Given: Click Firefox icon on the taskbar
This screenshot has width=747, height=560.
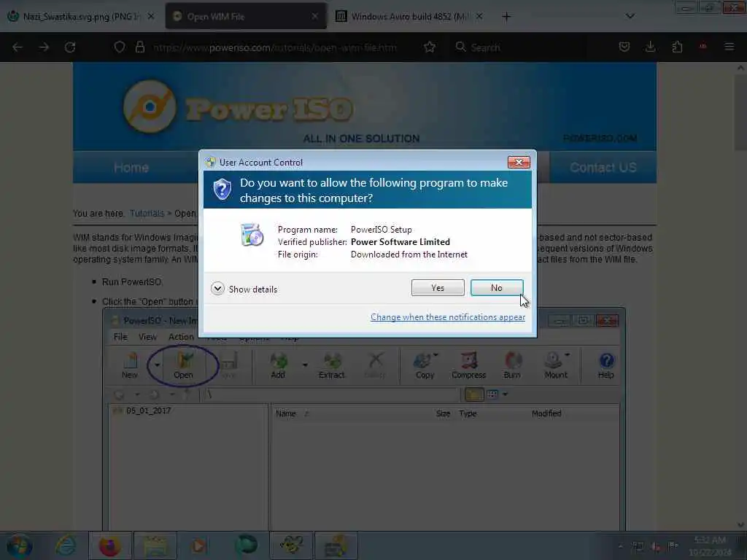Looking at the screenshot, I should click(x=109, y=545).
